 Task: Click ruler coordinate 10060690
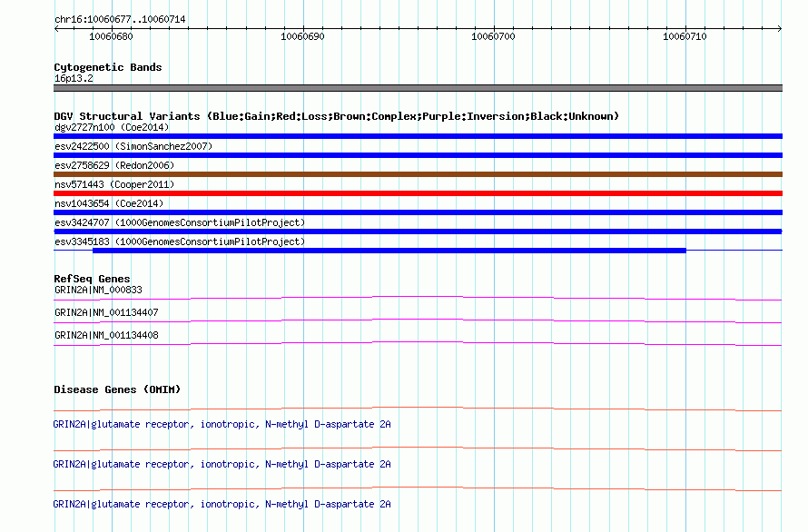pyautogui.click(x=302, y=36)
